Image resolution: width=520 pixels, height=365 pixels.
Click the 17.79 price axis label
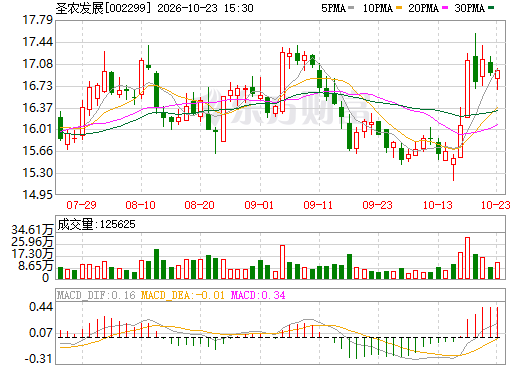[37, 20]
